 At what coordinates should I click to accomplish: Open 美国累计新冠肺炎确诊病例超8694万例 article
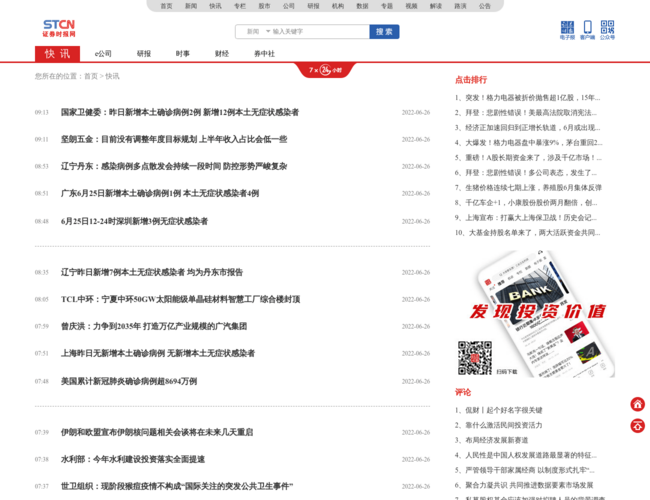(x=129, y=381)
